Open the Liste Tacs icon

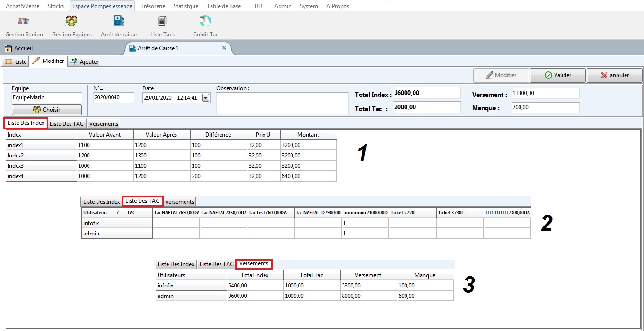tap(162, 21)
